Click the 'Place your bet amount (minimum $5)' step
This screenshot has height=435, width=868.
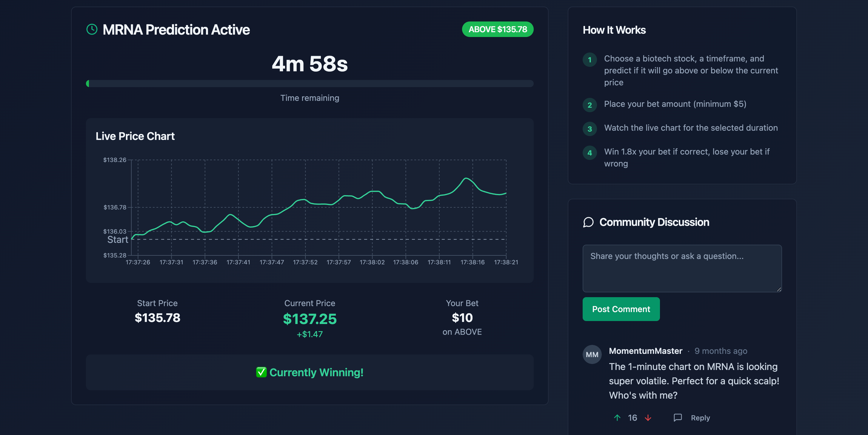[675, 104]
